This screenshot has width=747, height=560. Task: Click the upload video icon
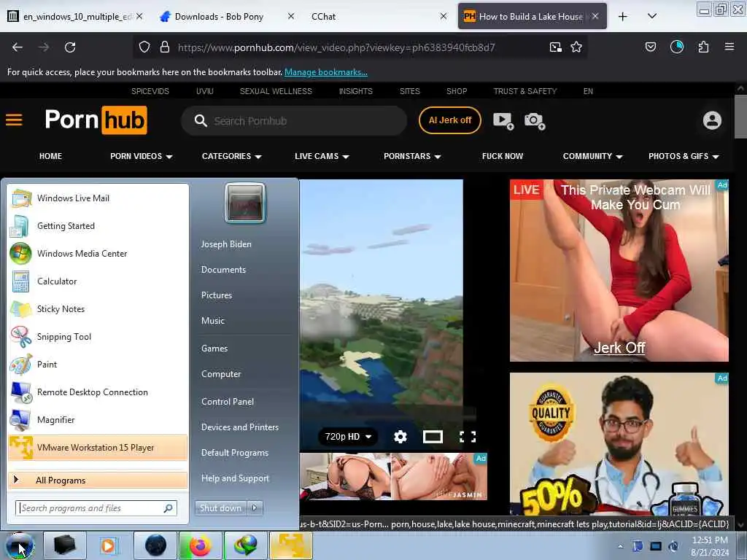(503, 120)
